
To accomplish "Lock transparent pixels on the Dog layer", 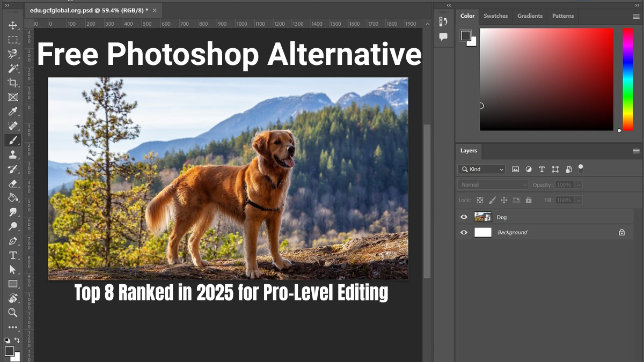I will (480, 200).
